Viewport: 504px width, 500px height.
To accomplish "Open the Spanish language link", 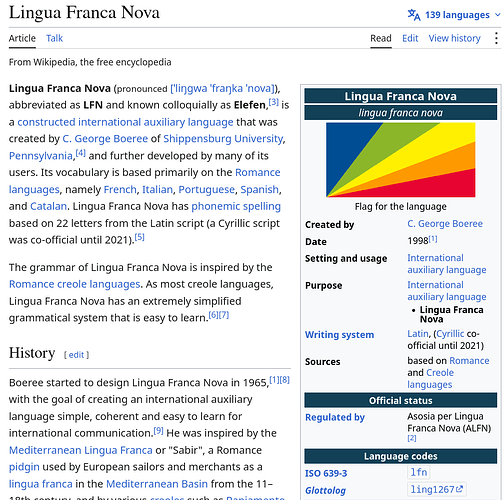I will [259, 189].
